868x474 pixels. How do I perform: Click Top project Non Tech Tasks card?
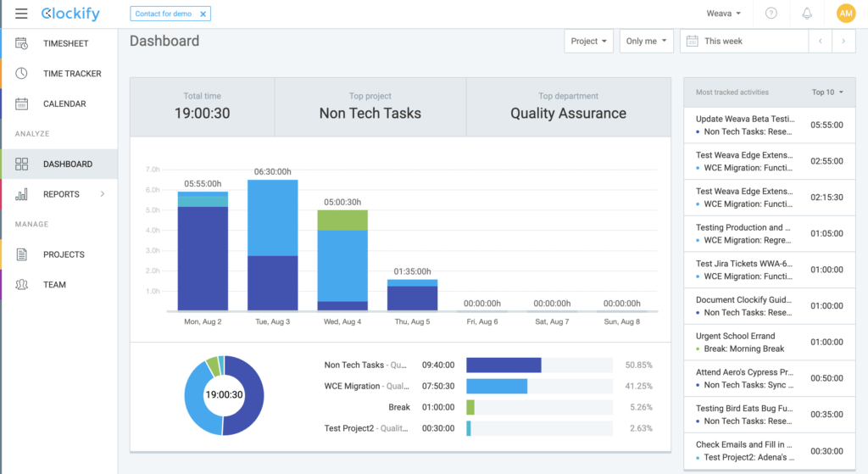pyautogui.click(x=370, y=107)
